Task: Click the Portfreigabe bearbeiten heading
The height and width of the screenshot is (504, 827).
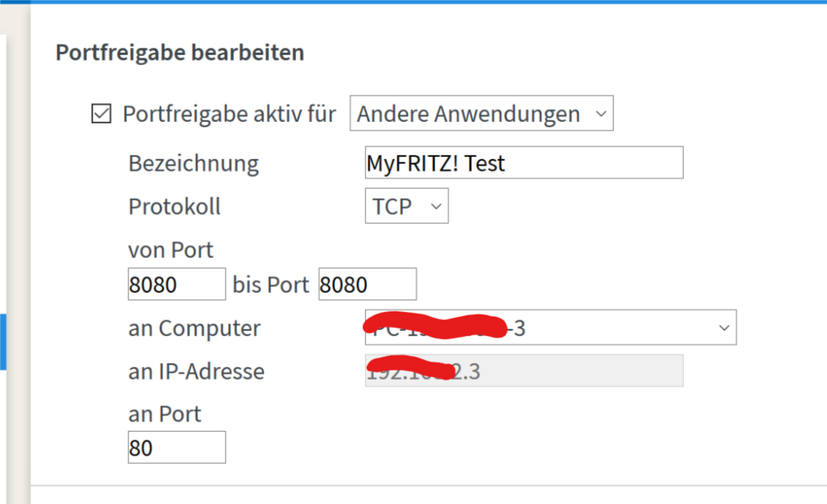Action: [180, 52]
